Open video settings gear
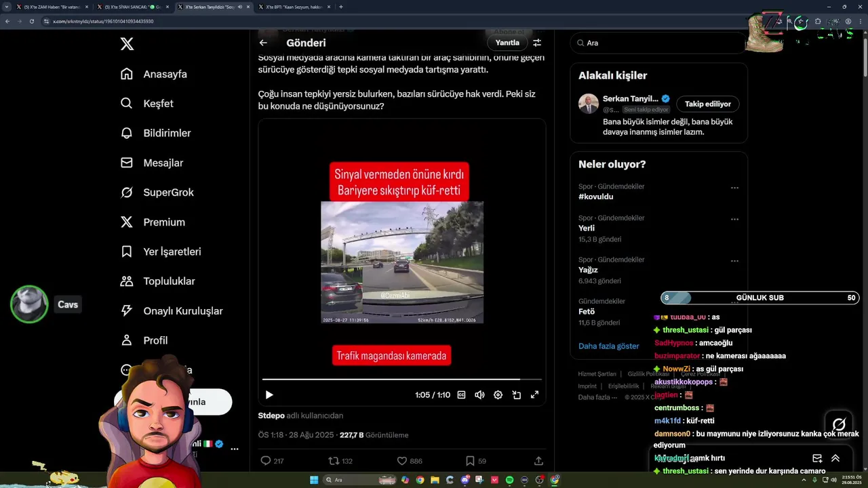 coord(498,394)
